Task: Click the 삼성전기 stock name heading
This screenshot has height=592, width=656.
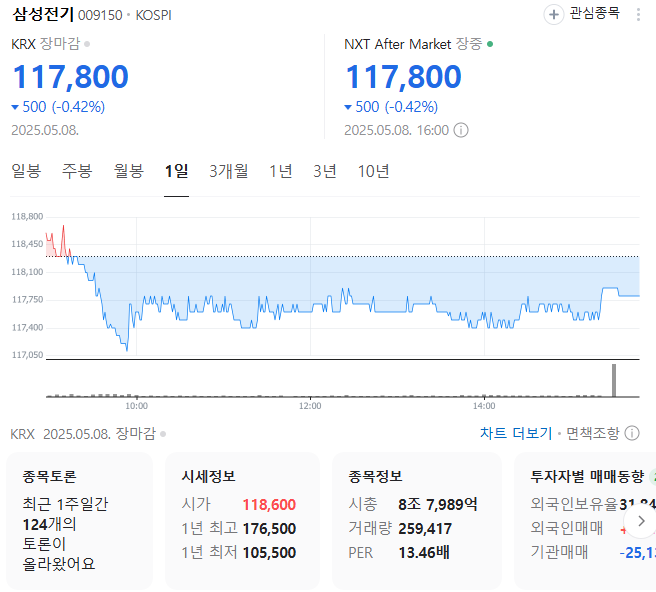Action: [43, 15]
